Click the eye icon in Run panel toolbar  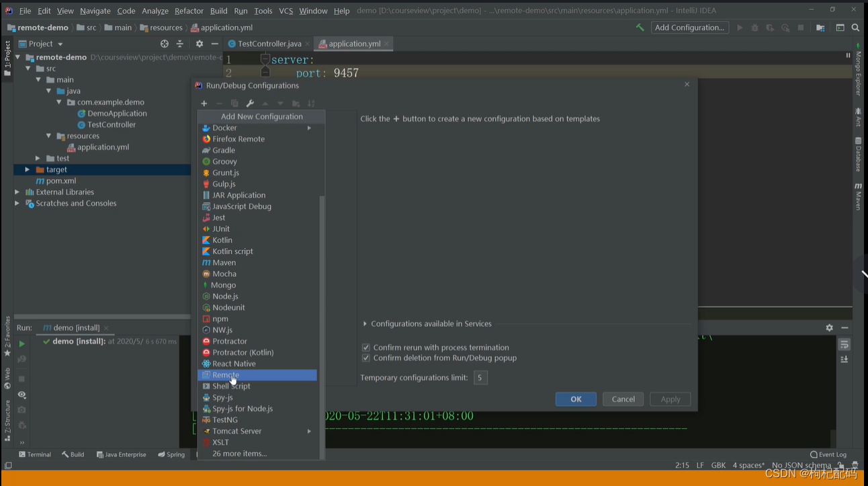[21, 395]
